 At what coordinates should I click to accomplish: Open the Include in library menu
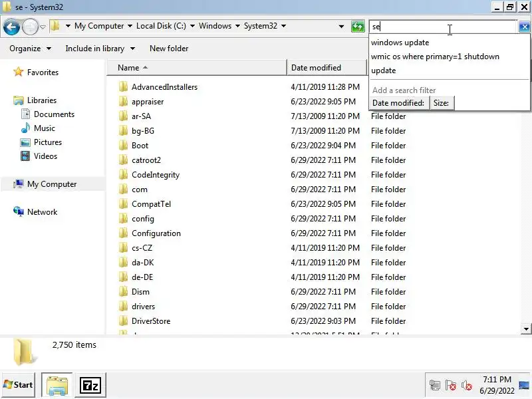coord(100,49)
